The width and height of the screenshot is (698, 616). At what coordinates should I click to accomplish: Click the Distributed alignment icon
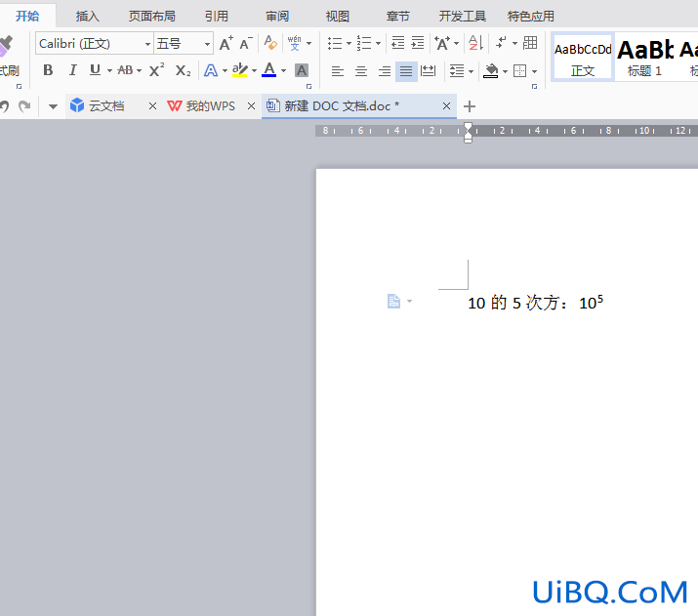click(x=428, y=70)
